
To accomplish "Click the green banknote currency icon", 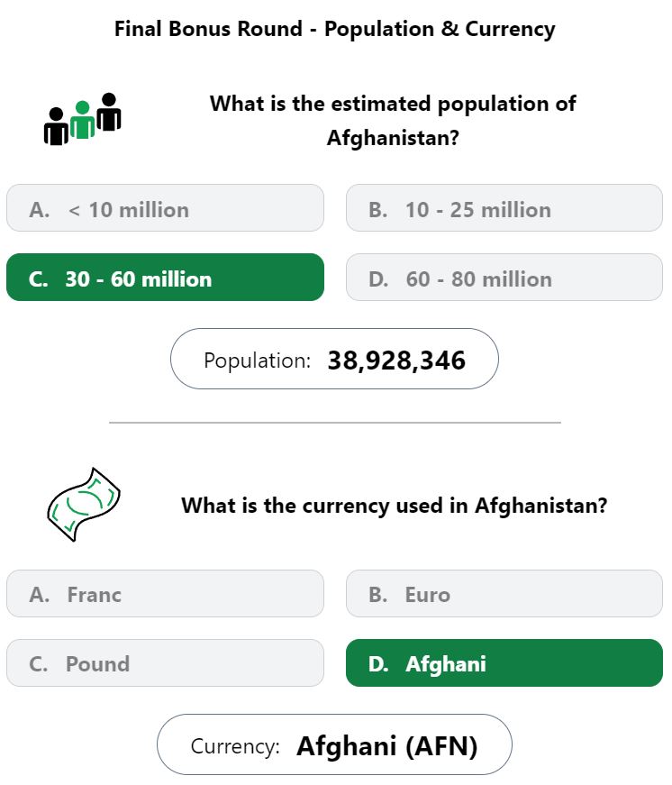I will 84,504.
